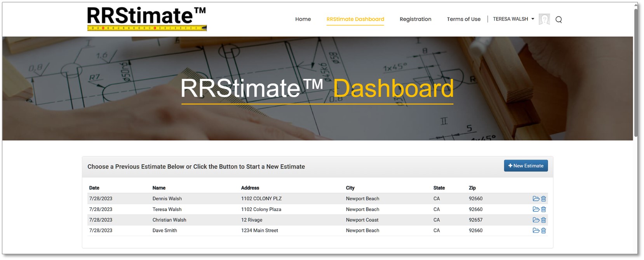Open the Dennis Walsh estimate folder icon

pyautogui.click(x=536, y=199)
